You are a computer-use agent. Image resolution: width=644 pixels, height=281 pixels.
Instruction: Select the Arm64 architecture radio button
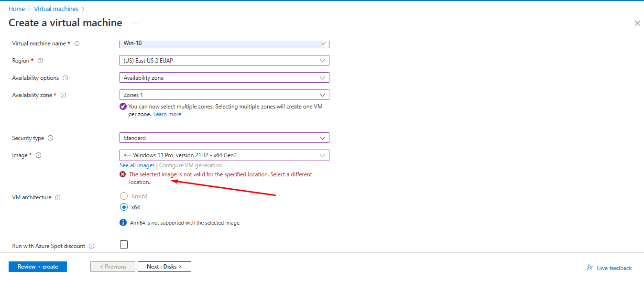(123, 195)
